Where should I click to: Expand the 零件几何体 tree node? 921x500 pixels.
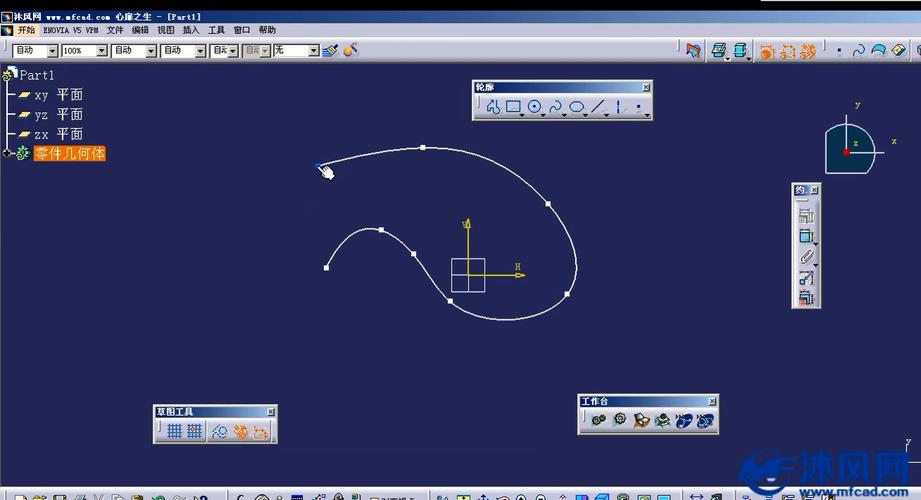(8, 154)
